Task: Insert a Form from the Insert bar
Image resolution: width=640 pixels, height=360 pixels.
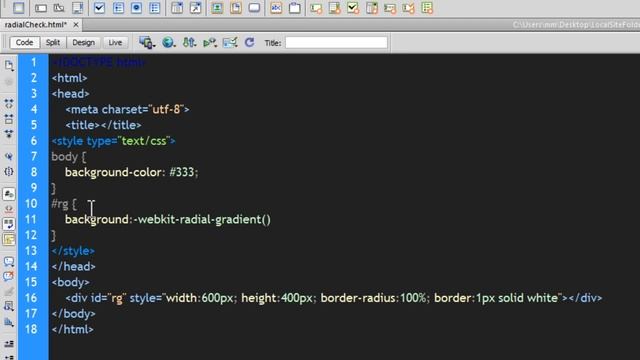Action: click(18, 8)
